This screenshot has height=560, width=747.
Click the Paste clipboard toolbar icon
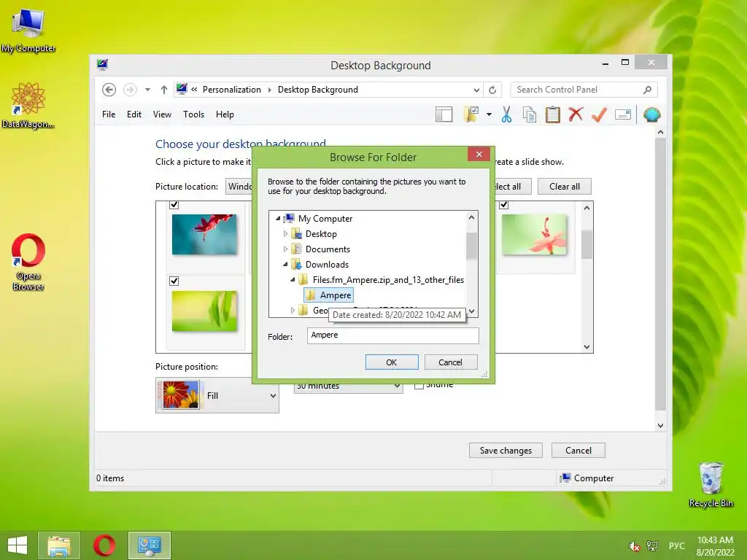click(x=552, y=114)
